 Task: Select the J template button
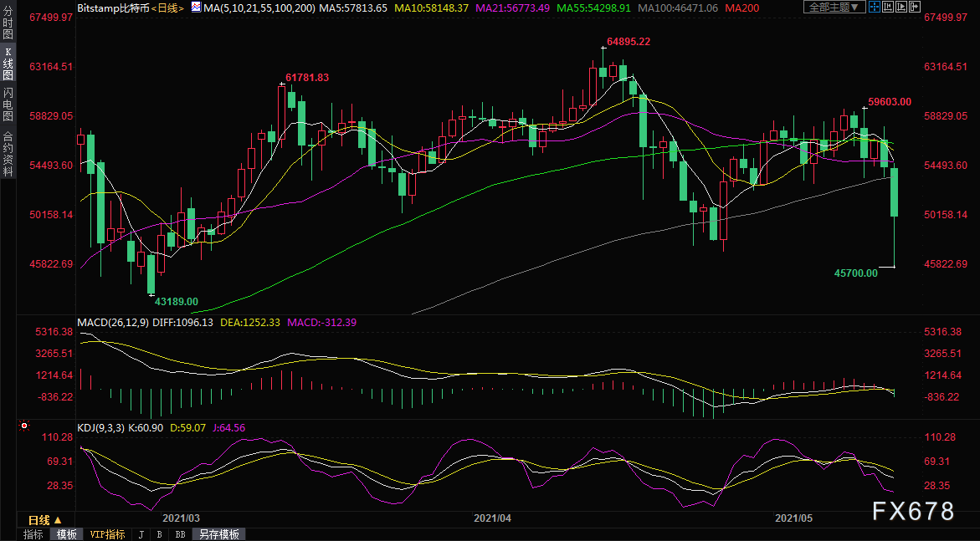(x=141, y=534)
